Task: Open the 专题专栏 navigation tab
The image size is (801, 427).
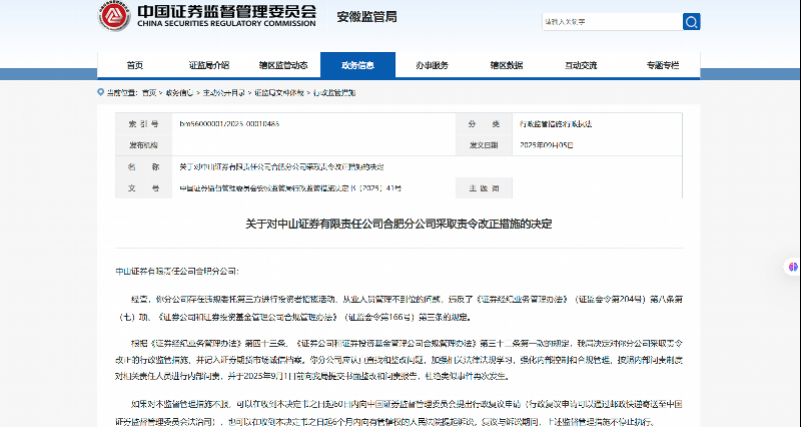Action: pos(663,65)
